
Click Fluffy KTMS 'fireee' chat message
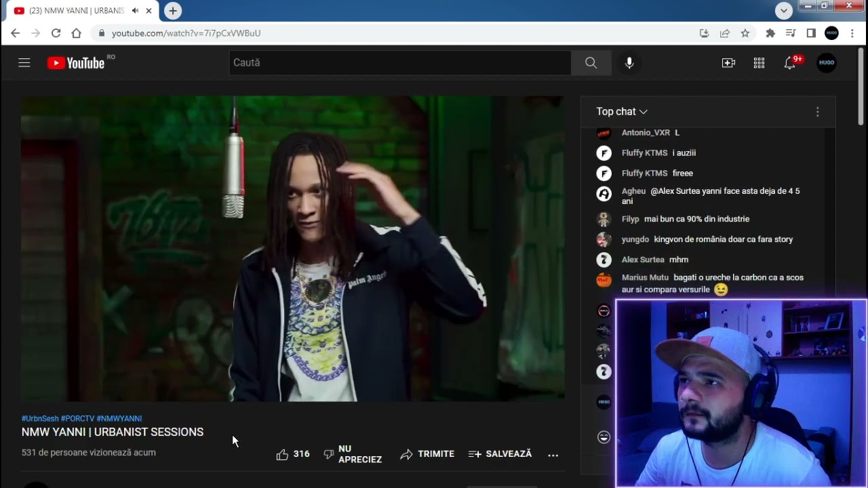(683, 174)
